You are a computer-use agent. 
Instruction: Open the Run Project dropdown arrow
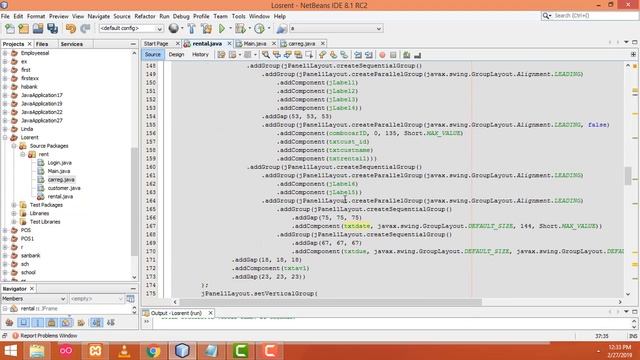click(230, 29)
